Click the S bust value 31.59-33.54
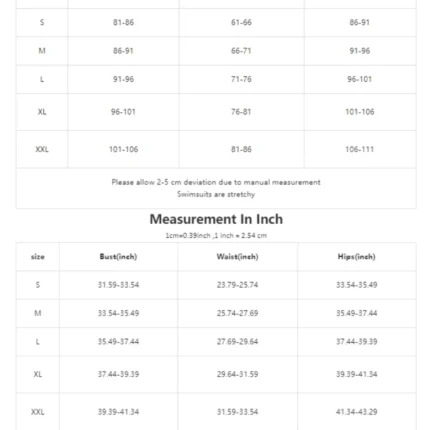The height and width of the screenshot is (430, 430). tap(118, 285)
